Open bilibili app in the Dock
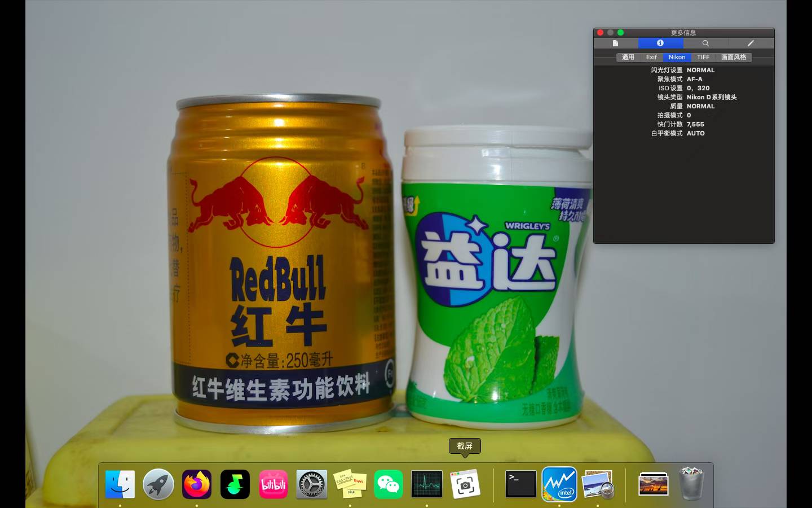Image resolution: width=812 pixels, height=508 pixels. [x=273, y=484]
